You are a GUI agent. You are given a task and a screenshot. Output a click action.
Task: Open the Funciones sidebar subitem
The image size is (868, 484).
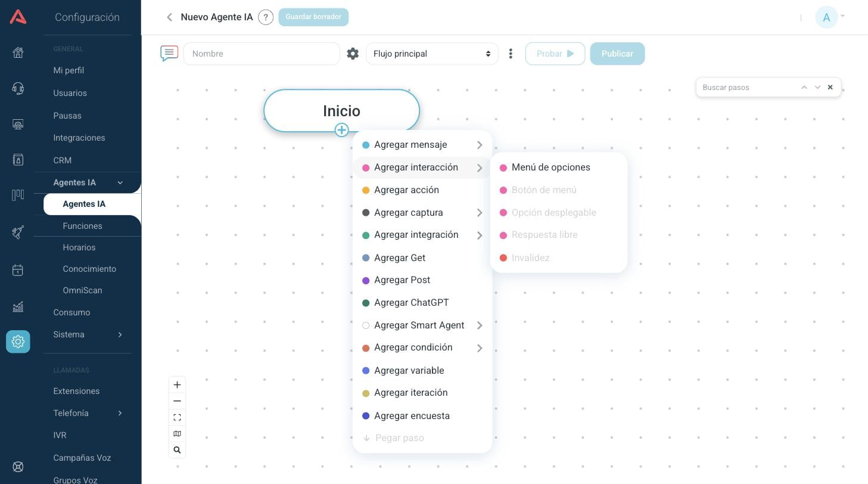82,226
